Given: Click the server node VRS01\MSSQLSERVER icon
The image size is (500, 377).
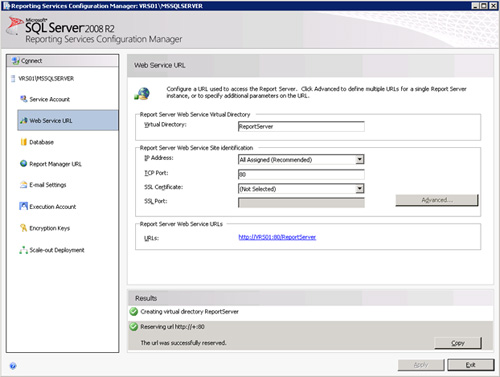Looking at the screenshot, I should 13,79.
